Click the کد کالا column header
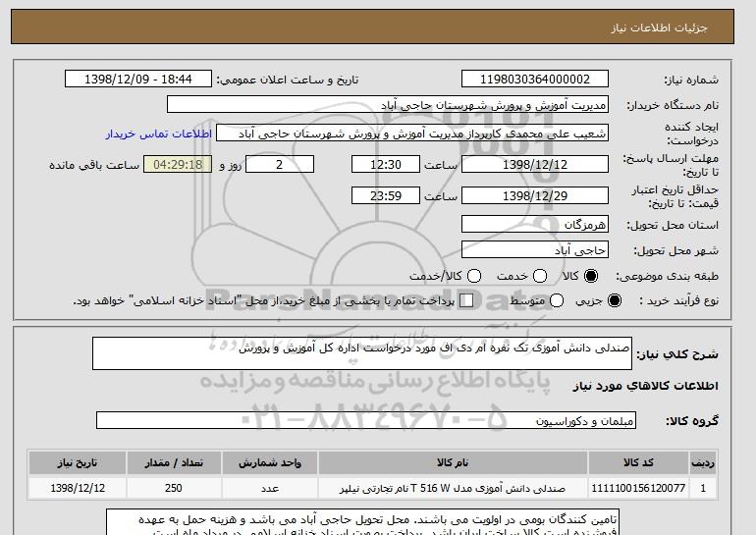This screenshot has width=756, height=535. pyautogui.click(x=638, y=462)
